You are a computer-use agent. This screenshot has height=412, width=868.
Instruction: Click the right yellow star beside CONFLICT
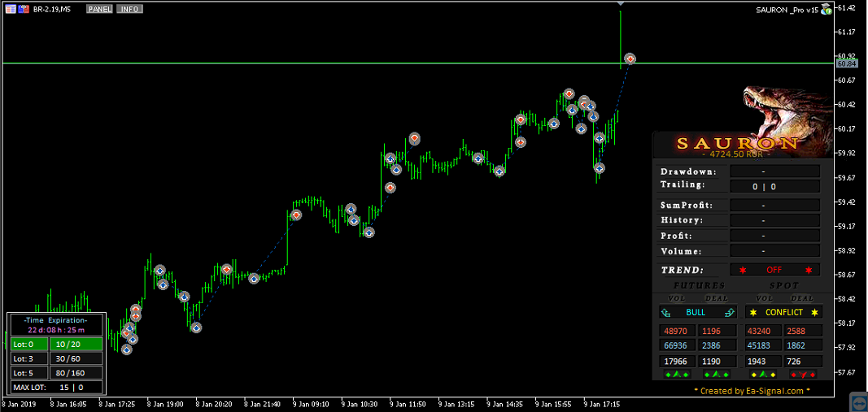point(814,313)
